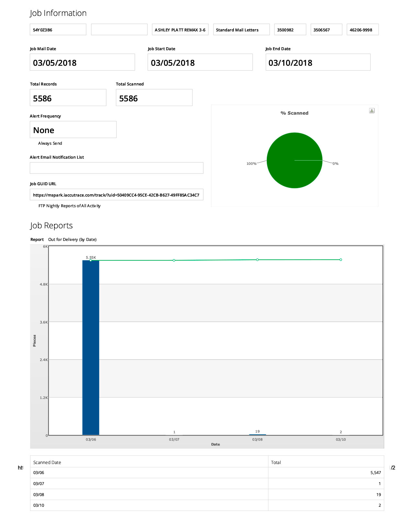
Task: Click the ASHLEY PLATT REMAX 3-6 field
Action: [180, 30]
